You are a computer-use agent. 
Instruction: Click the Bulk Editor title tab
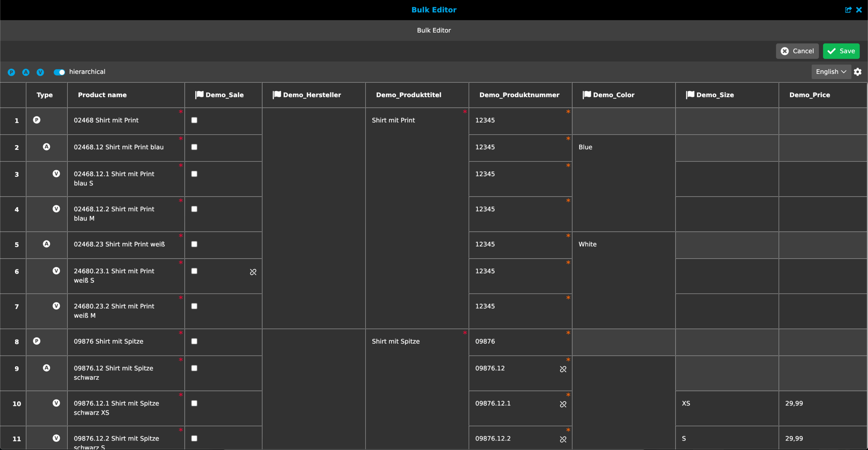coord(434,30)
